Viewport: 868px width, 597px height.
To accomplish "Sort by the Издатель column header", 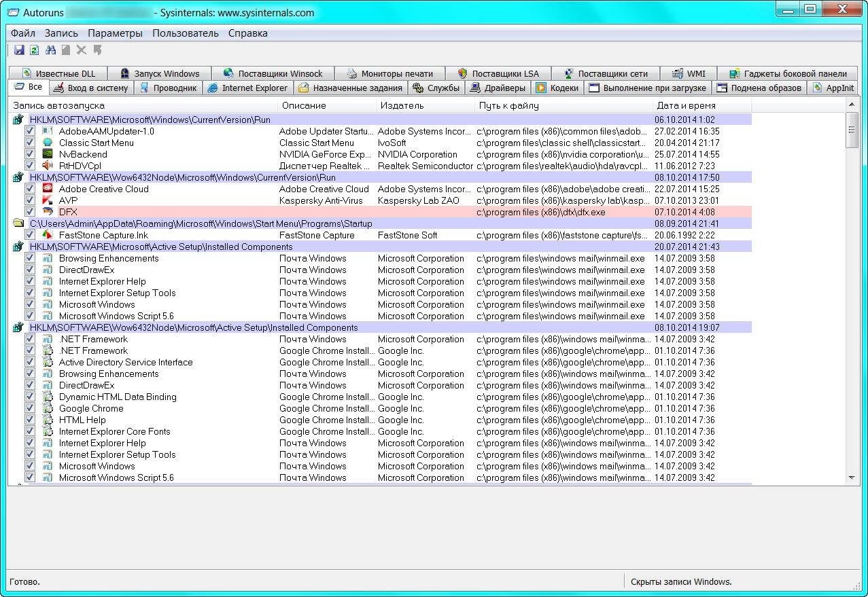I will pyautogui.click(x=426, y=105).
